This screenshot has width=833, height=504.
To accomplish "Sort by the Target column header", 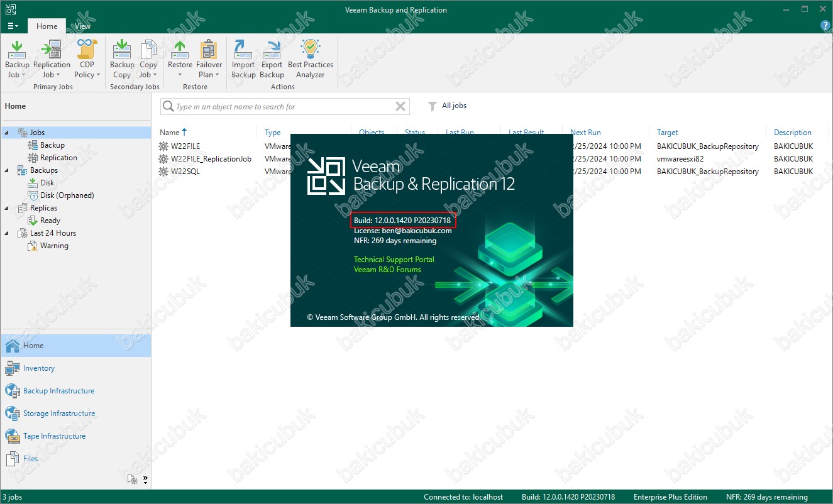I will (x=667, y=133).
